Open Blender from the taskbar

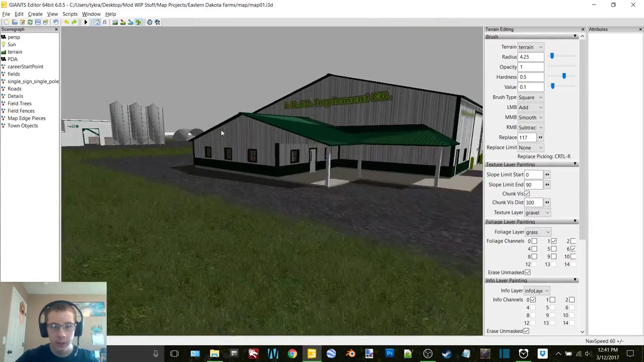click(x=350, y=353)
